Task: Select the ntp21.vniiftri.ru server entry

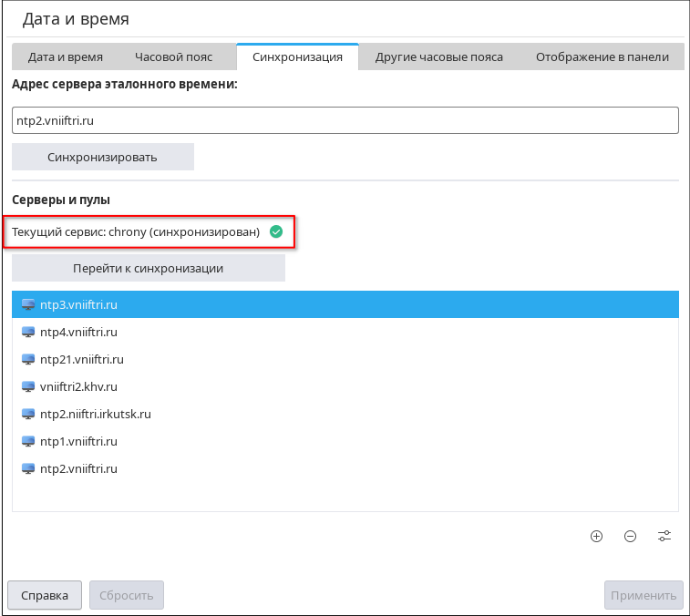Action: 82,359
